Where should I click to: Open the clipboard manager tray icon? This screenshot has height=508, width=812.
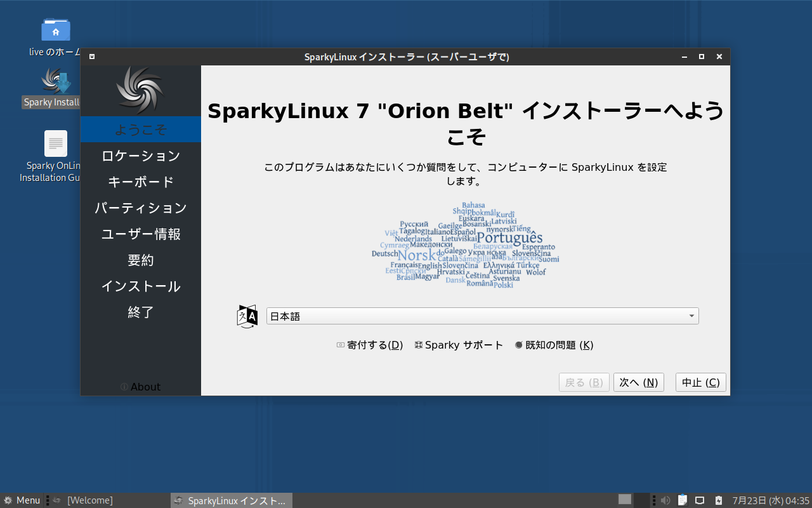683,500
